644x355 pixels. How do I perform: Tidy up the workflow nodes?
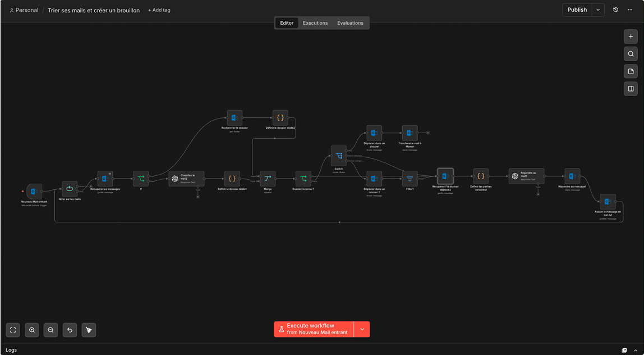89,330
